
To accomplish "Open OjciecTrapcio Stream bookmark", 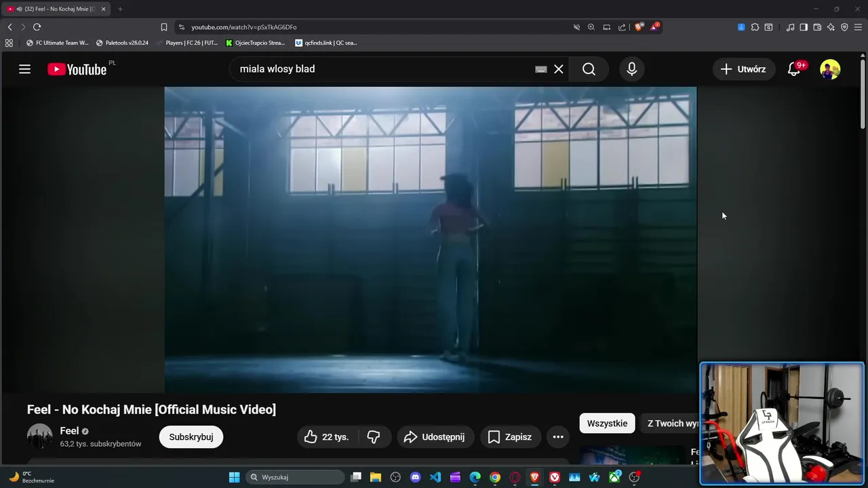I will click(255, 43).
